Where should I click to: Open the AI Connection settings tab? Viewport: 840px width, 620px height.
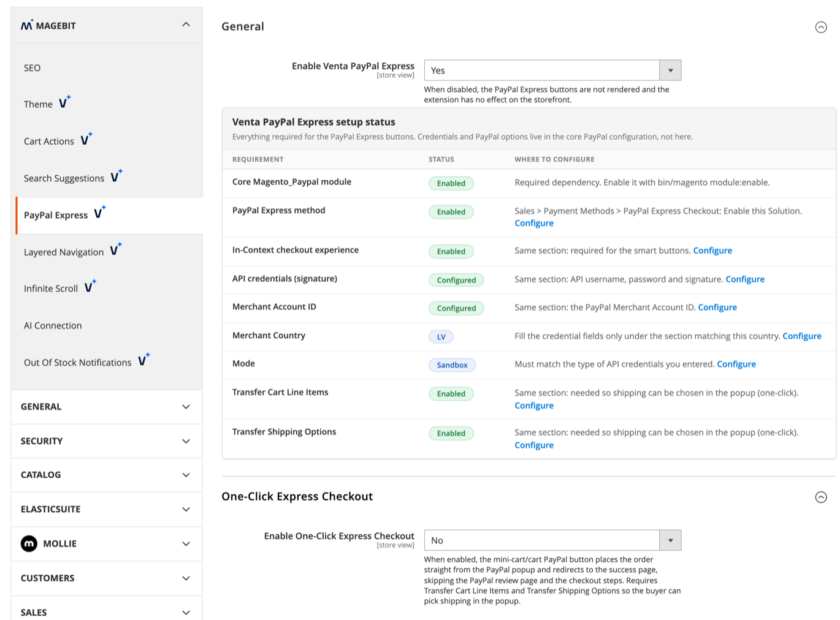pyautogui.click(x=107, y=325)
